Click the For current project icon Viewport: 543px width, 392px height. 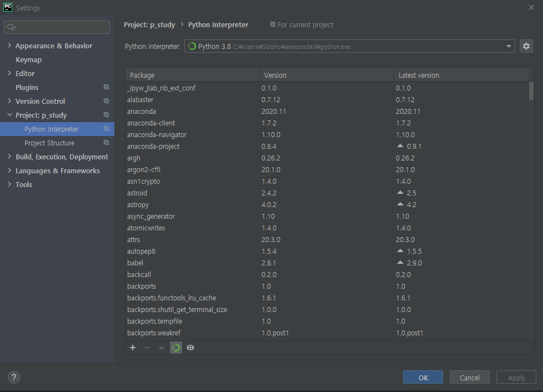click(273, 24)
